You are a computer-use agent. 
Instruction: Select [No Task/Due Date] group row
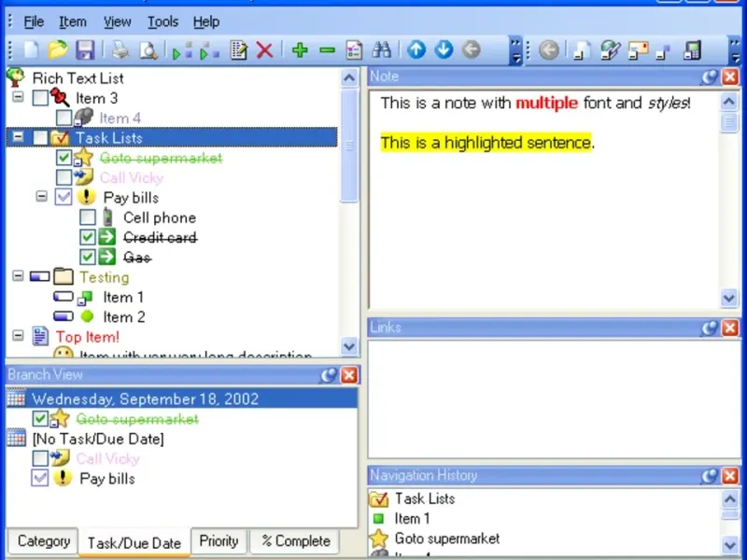pyautogui.click(x=181, y=439)
